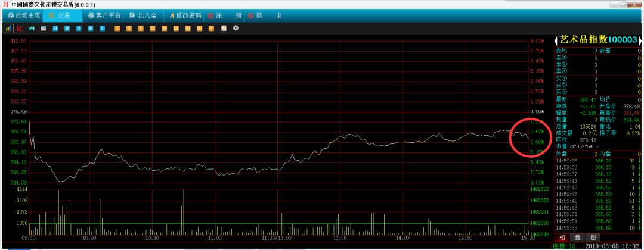Viewport: 644px width, 250px height.
Task: Click the 4144 volume axis label
Action: (21, 189)
